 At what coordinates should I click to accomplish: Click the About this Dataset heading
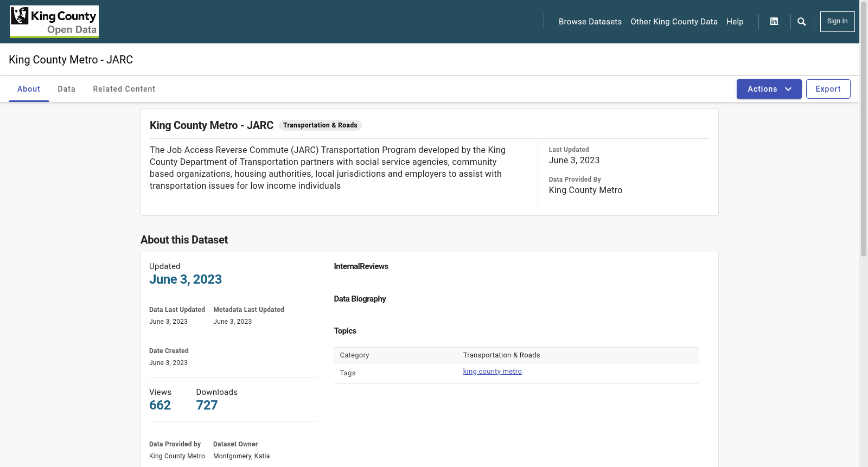click(184, 240)
